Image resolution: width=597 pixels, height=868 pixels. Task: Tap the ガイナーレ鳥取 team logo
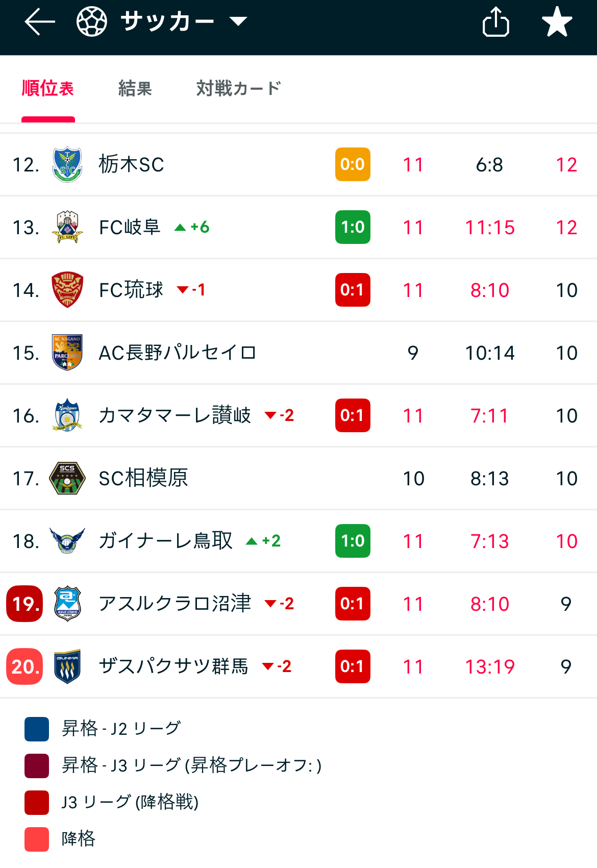point(67,541)
